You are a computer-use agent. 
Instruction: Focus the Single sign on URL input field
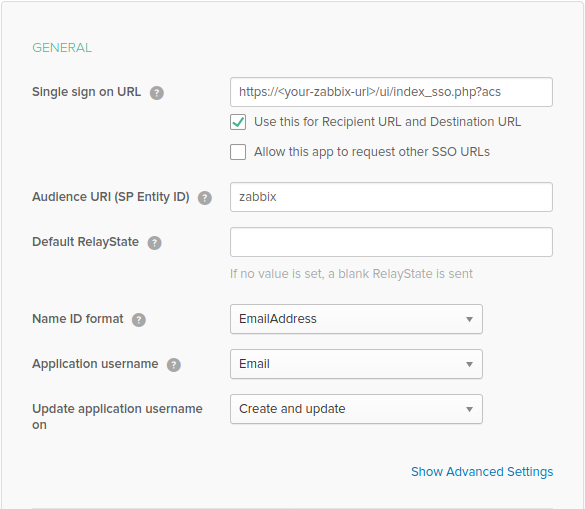(x=391, y=92)
